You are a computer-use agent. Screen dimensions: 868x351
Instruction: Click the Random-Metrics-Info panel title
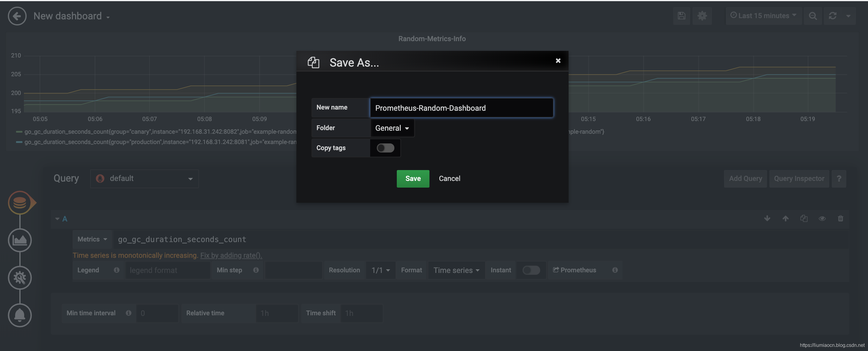click(432, 39)
